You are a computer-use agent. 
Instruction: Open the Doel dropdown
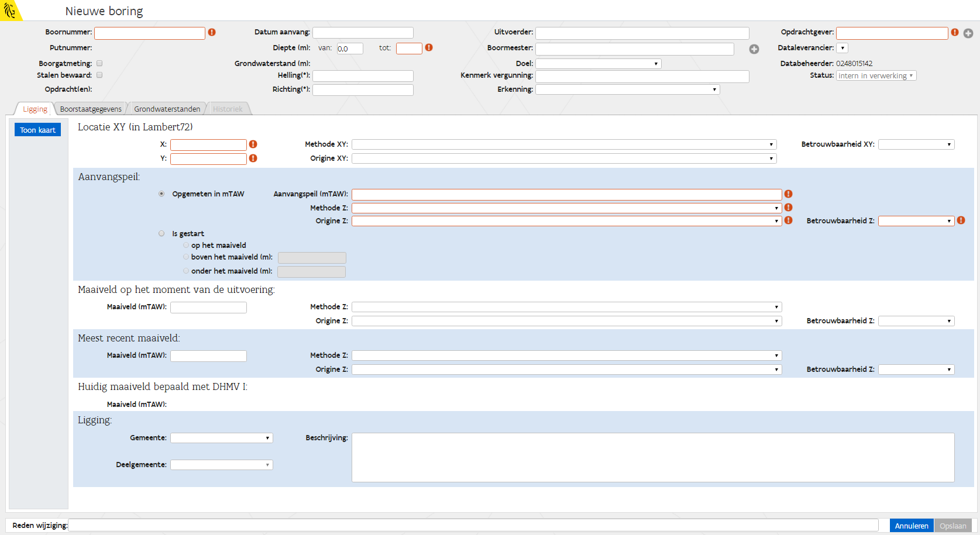pos(599,64)
